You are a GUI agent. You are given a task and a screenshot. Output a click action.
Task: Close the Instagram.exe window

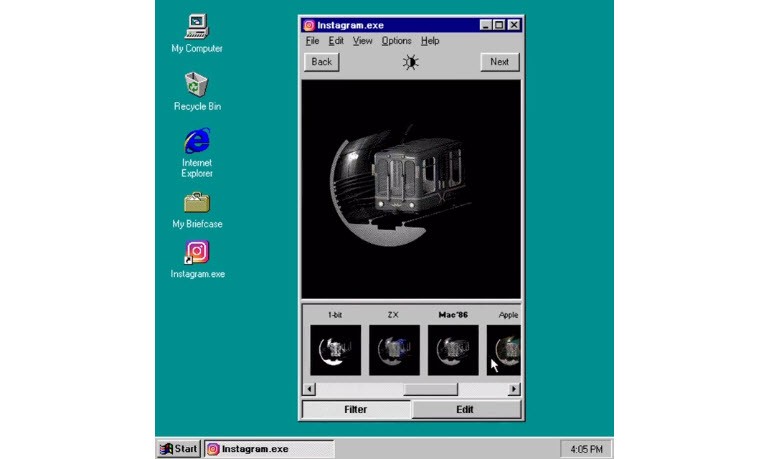pos(514,25)
